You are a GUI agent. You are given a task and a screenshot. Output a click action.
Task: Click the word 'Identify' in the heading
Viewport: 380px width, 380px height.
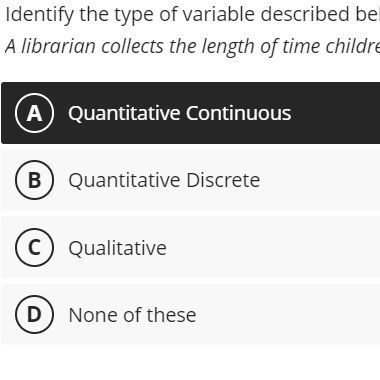[x=40, y=15]
